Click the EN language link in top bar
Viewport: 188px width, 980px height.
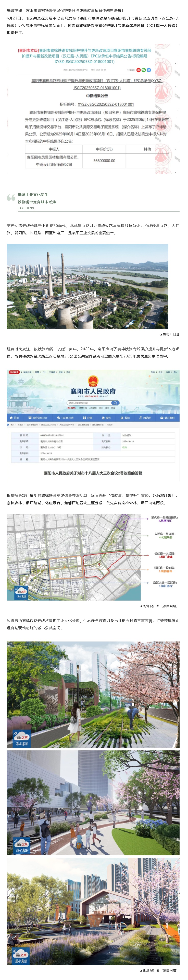(x=44, y=373)
